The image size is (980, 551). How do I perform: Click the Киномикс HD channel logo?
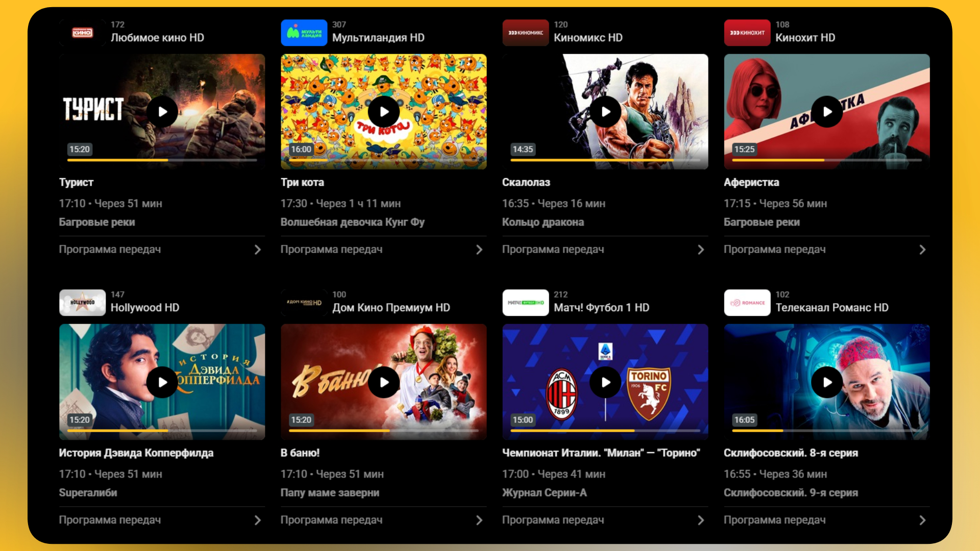525,33
